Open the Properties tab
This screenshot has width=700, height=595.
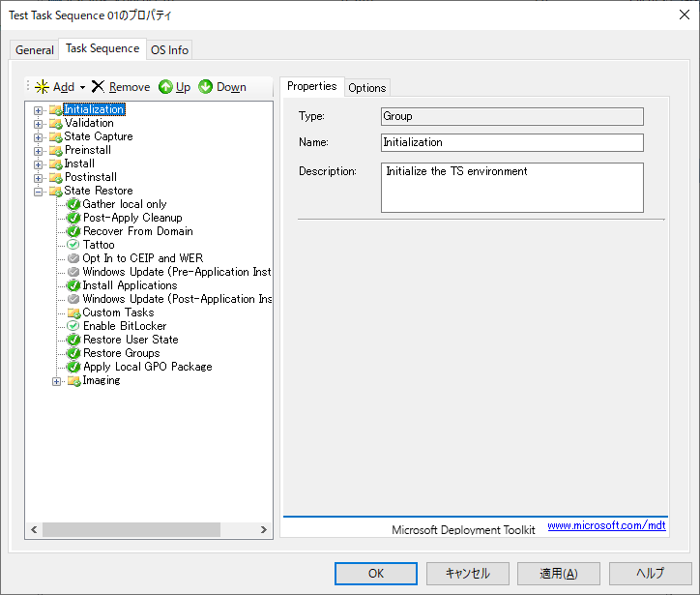point(311,86)
